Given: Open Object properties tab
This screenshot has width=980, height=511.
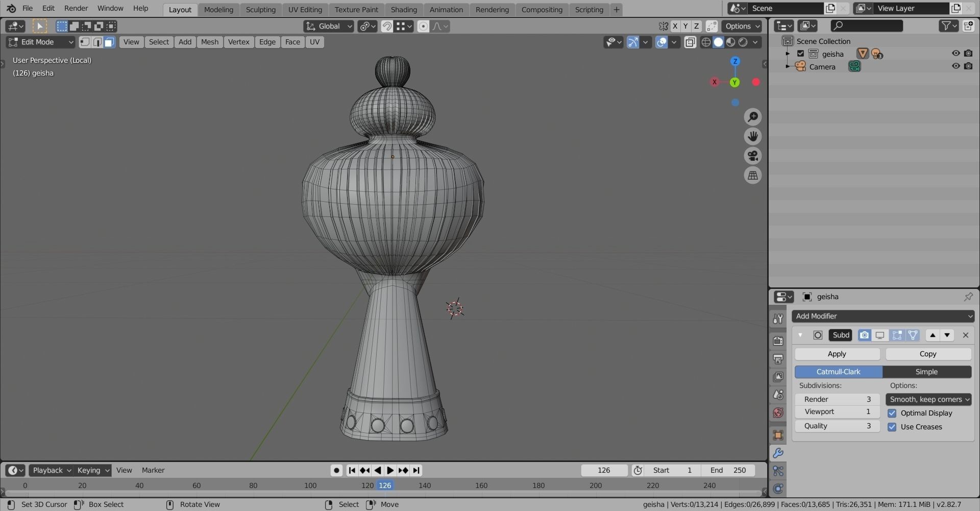Looking at the screenshot, I should (778, 435).
